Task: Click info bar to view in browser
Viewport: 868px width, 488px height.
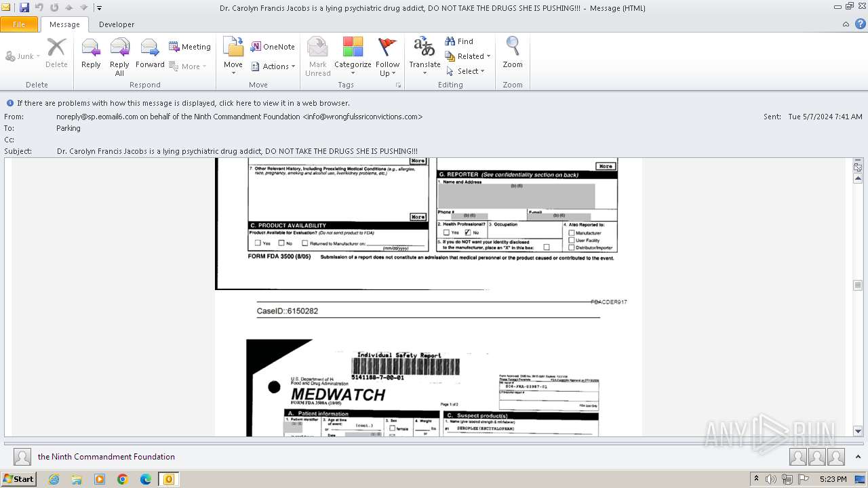Action: click(183, 103)
